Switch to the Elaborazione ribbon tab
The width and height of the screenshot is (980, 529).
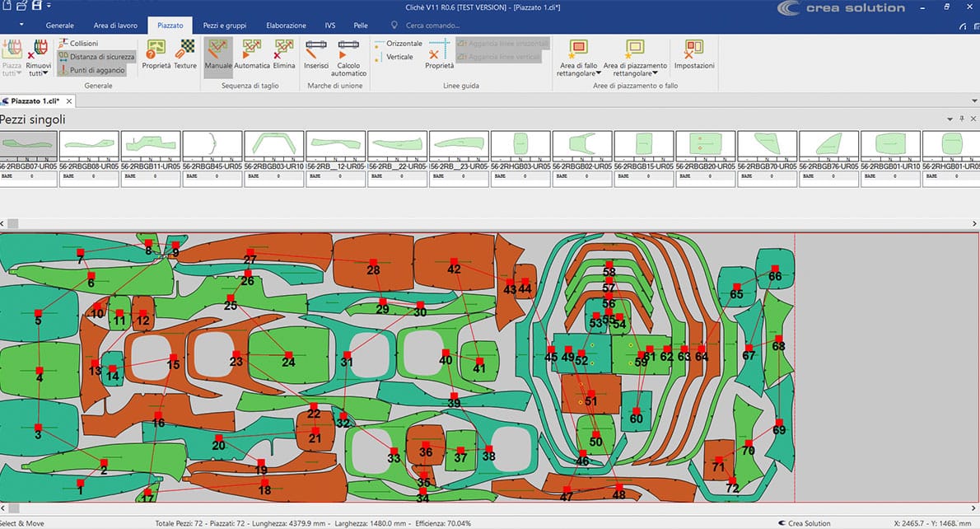tap(286, 26)
